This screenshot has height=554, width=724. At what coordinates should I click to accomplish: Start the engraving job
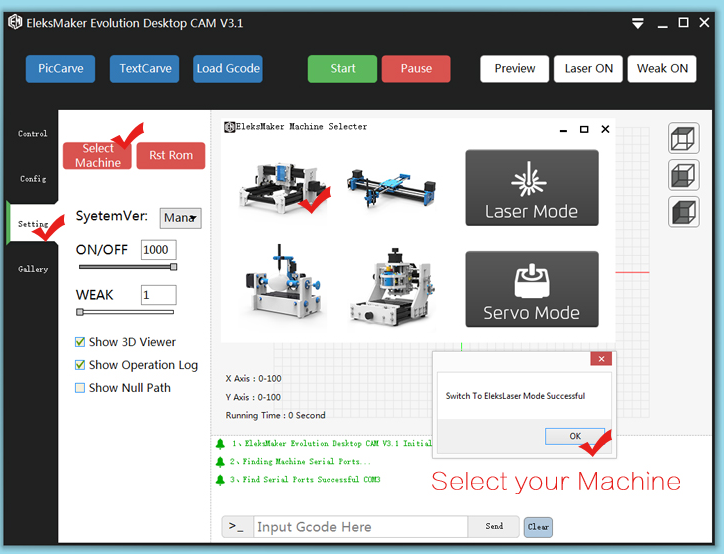click(x=343, y=69)
